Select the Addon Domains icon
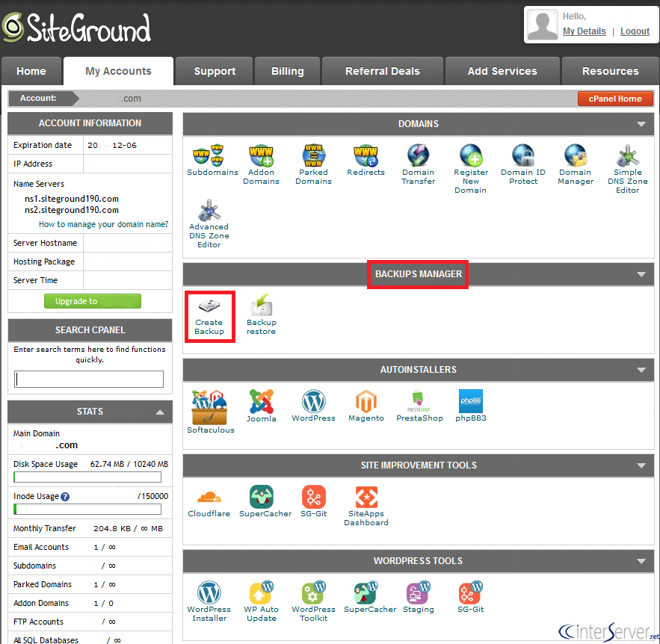 [261, 159]
